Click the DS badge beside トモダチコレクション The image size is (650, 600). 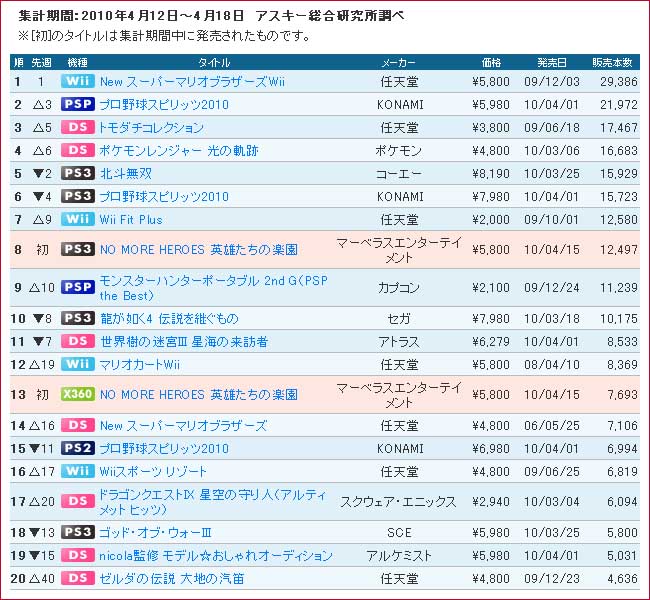78,127
